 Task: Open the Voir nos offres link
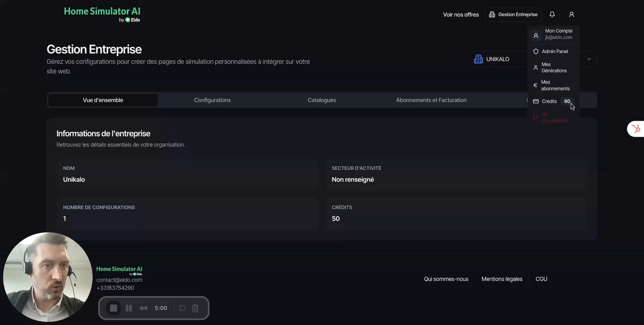point(461,14)
